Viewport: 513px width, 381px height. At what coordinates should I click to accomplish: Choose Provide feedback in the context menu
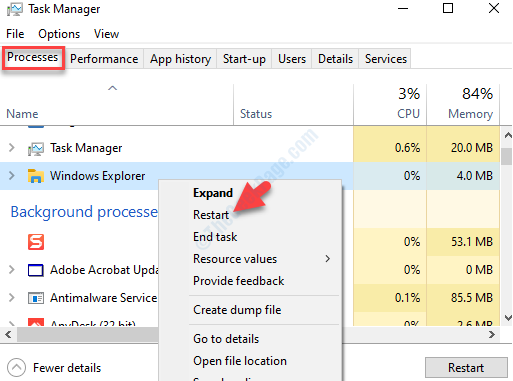point(239,281)
